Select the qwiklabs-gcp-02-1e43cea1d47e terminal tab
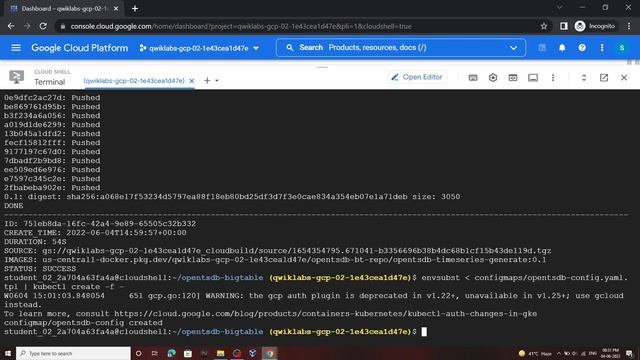Image resolution: width=640 pixels, height=360 pixels. (134, 81)
